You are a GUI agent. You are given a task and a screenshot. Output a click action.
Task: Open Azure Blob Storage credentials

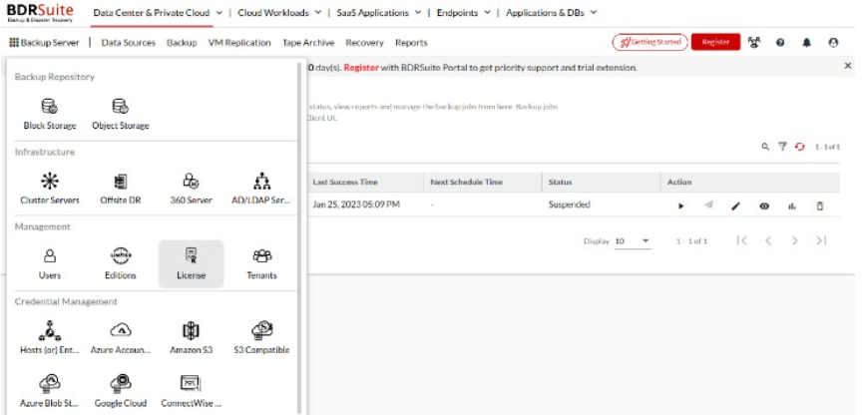click(x=50, y=391)
